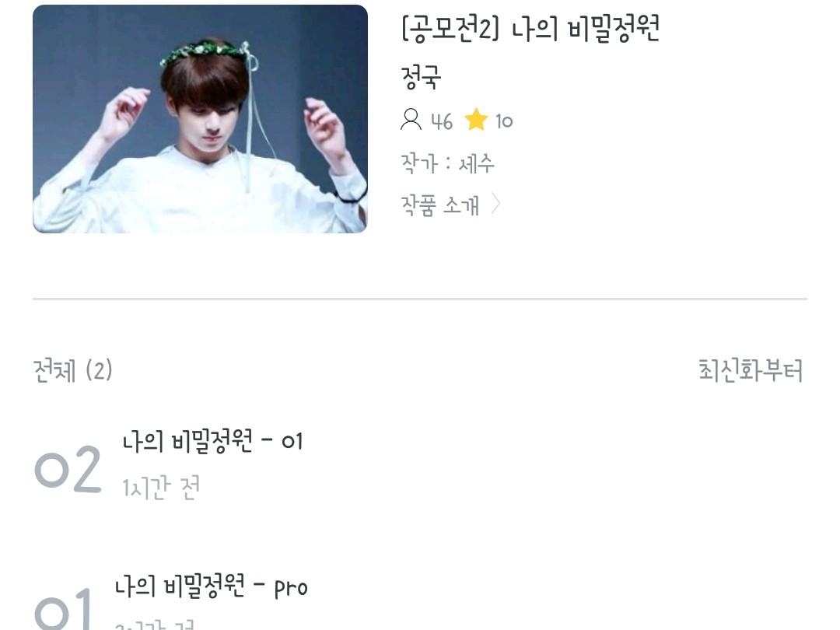Select the large 01 episode number
Image resolution: width=840 pixels, height=630 pixels.
(63, 608)
